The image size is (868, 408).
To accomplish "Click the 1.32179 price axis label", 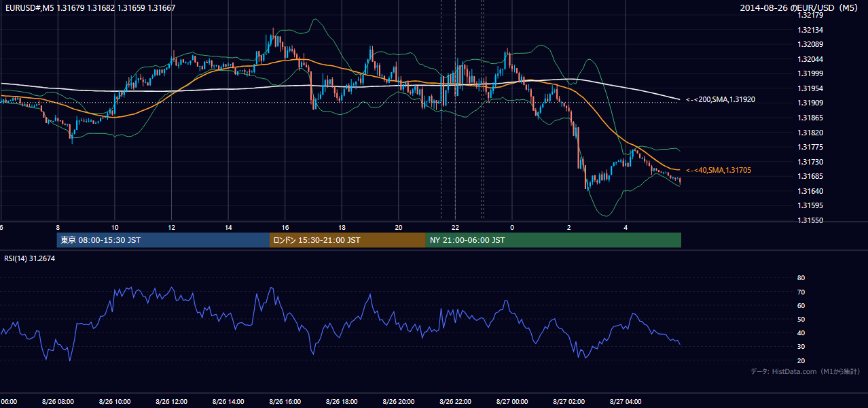I will point(810,15).
